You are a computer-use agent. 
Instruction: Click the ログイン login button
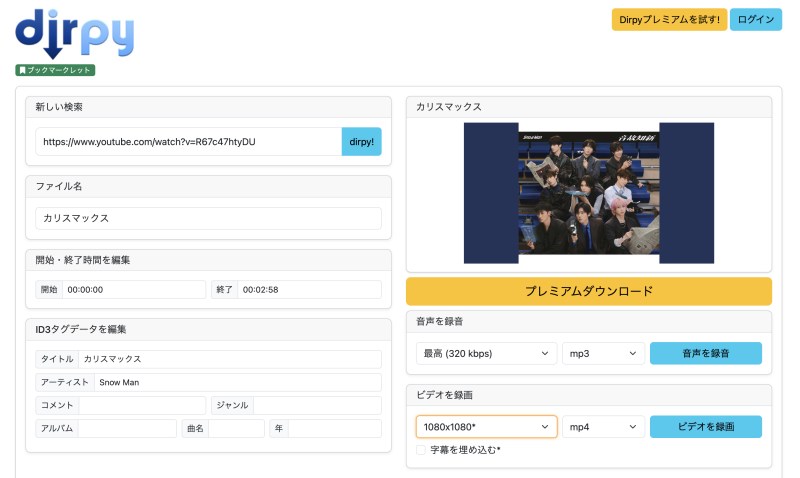click(x=756, y=19)
